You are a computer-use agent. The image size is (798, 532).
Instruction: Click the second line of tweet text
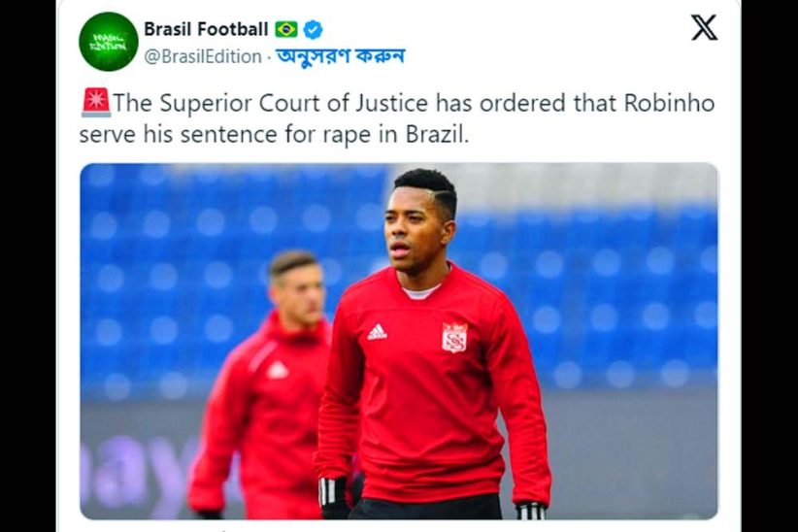(x=274, y=134)
